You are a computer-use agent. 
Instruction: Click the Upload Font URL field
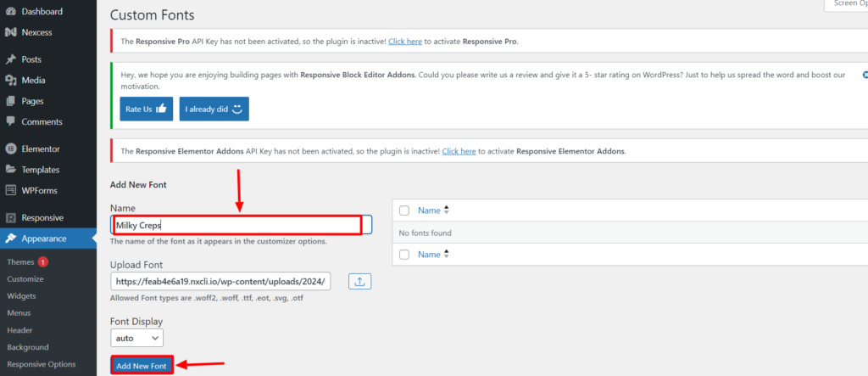pyautogui.click(x=220, y=281)
